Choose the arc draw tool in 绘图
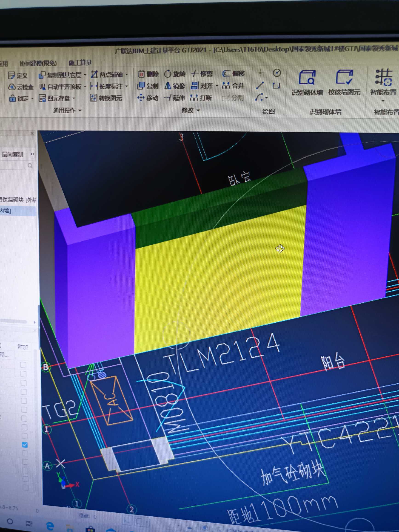Image resolution: width=399 pixels, height=532 pixels. click(x=259, y=97)
